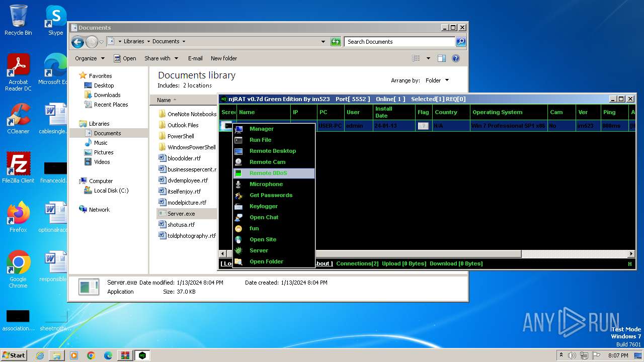Click Connections[2] in njRAT status bar
Viewport: 644px width, 362px height.
(357, 263)
